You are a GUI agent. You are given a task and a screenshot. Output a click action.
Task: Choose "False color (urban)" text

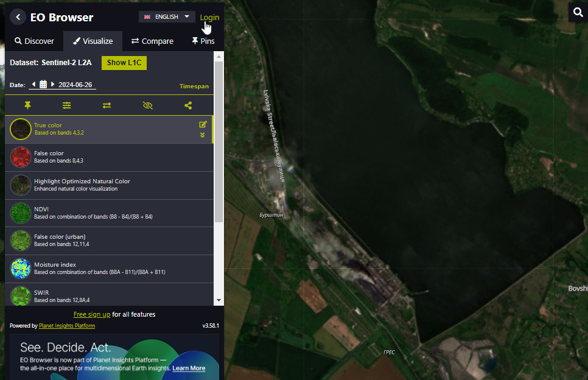(x=60, y=237)
